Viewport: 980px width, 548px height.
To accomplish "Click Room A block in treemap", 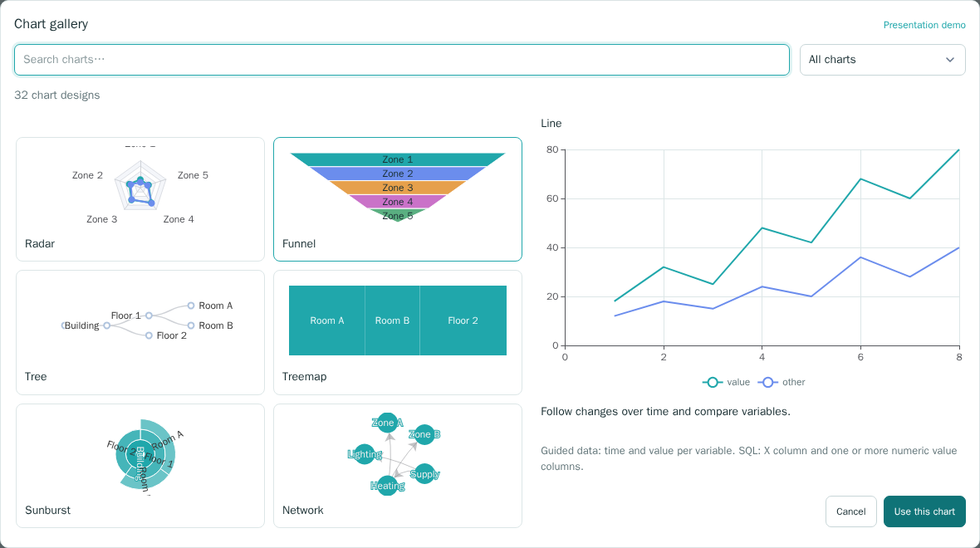I will pos(327,320).
